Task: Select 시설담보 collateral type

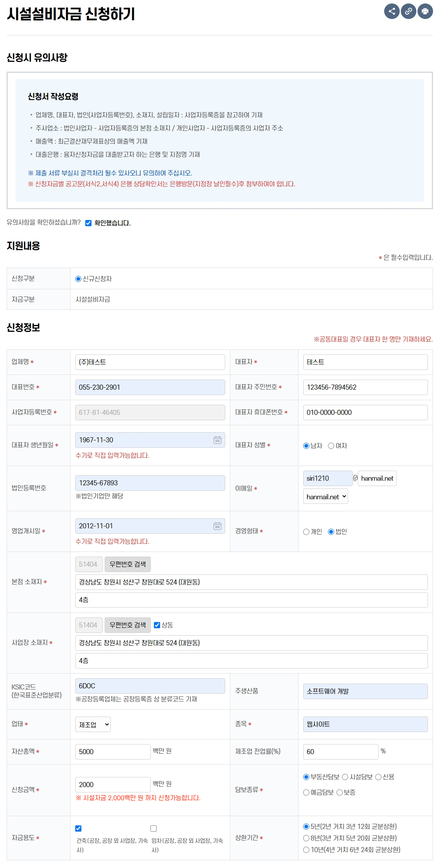Action: pyautogui.click(x=345, y=777)
